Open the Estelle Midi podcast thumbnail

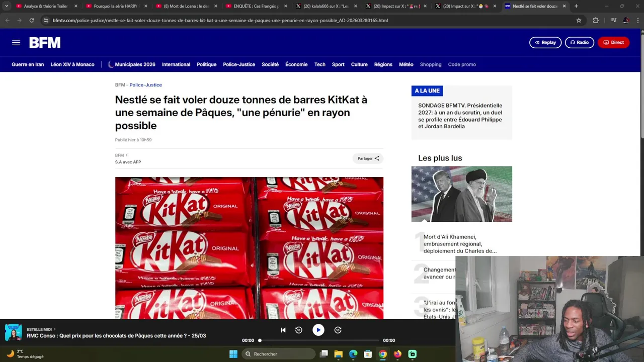coord(13,332)
